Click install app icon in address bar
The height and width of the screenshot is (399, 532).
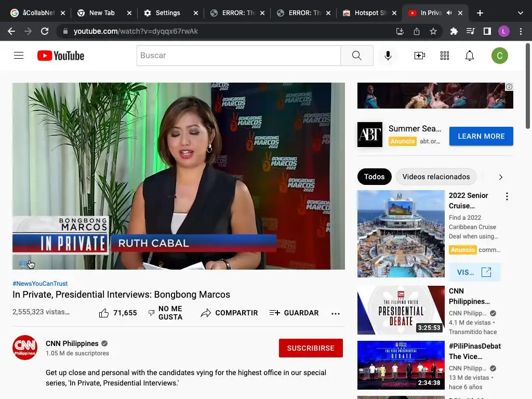pos(400,31)
